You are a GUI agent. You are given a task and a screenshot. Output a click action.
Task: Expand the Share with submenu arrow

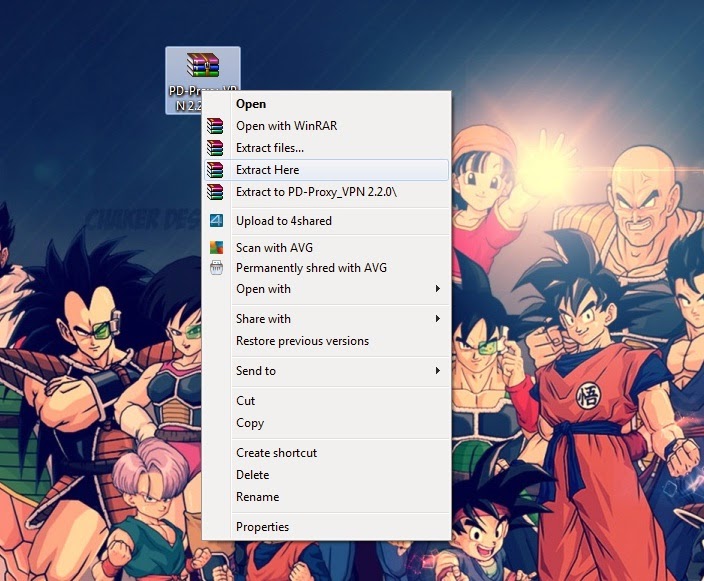coord(437,319)
